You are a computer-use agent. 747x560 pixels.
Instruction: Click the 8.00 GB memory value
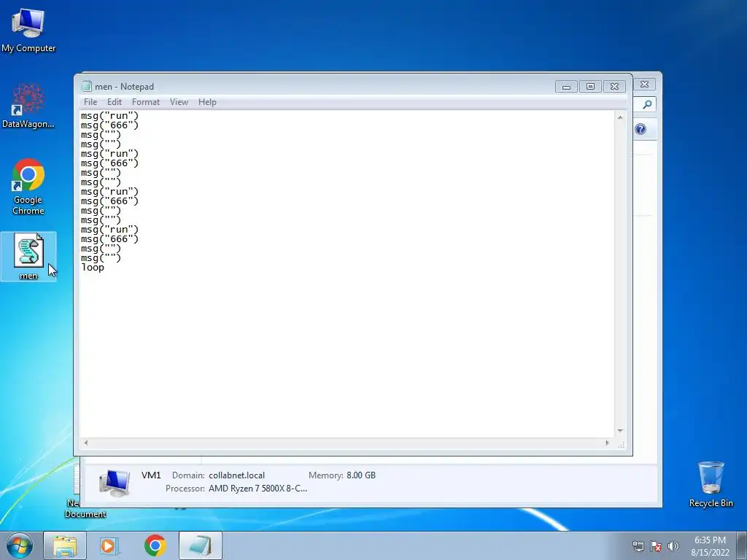click(361, 475)
